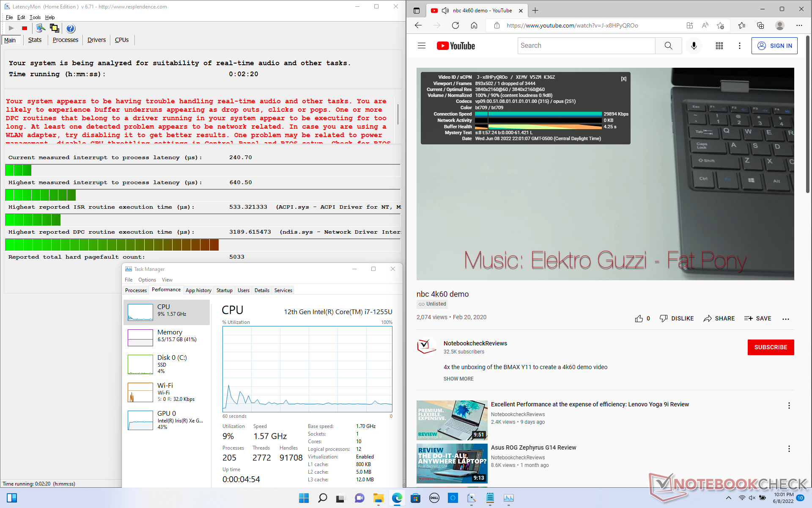Open the Task Manager Details tab
Image resolution: width=812 pixels, height=508 pixels.
[x=262, y=290]
